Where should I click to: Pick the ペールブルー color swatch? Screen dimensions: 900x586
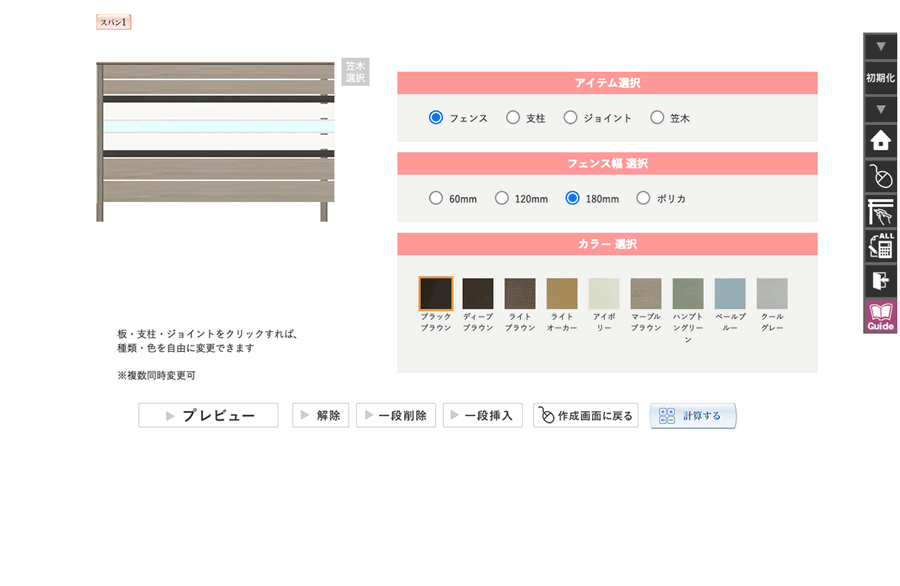[x=730, y=294]
